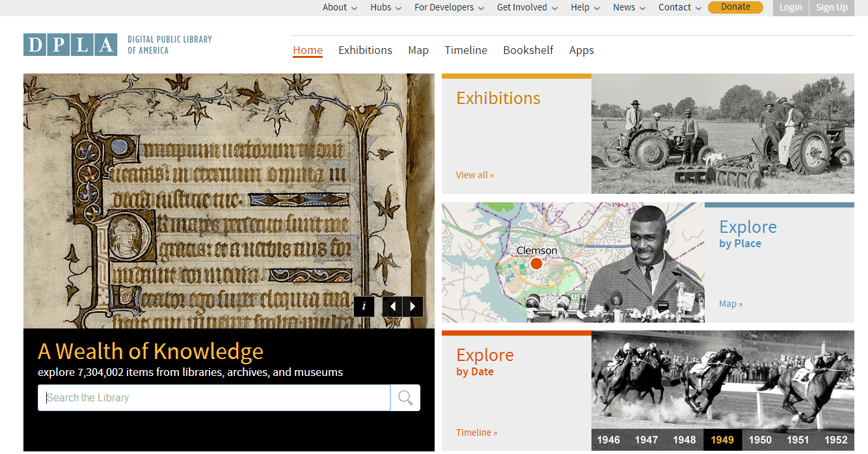
Task: Open the Exhibitions nav tab
Action: 365,50
